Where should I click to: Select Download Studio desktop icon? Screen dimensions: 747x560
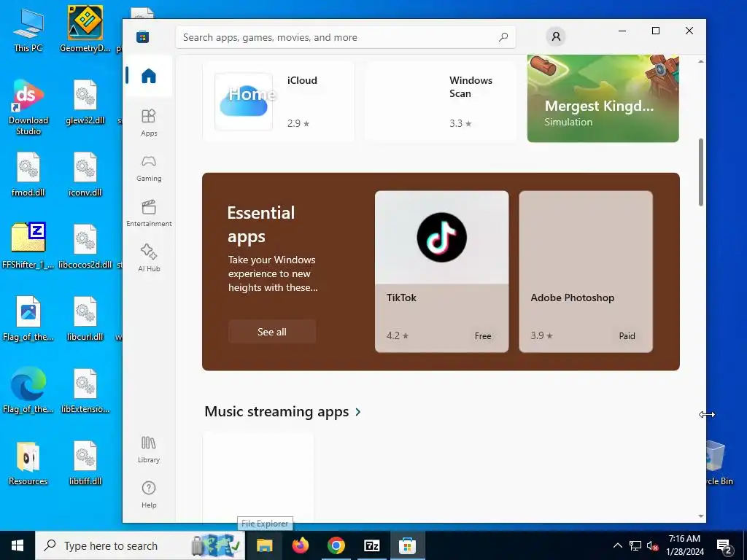tap(28, 108)
